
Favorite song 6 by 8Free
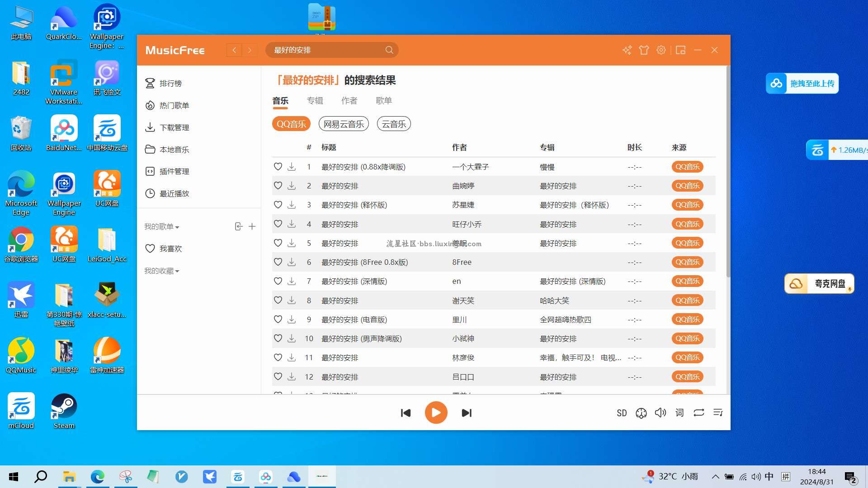click(278, 262)
